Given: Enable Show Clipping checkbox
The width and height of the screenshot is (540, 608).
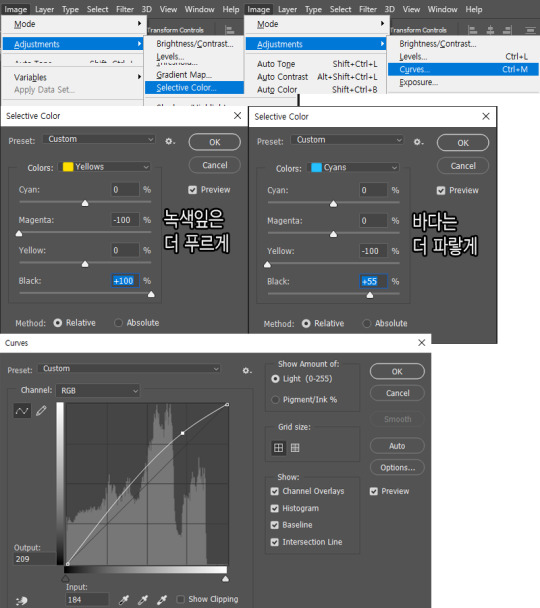Looking at the screenshot, I should coord(180,599).
